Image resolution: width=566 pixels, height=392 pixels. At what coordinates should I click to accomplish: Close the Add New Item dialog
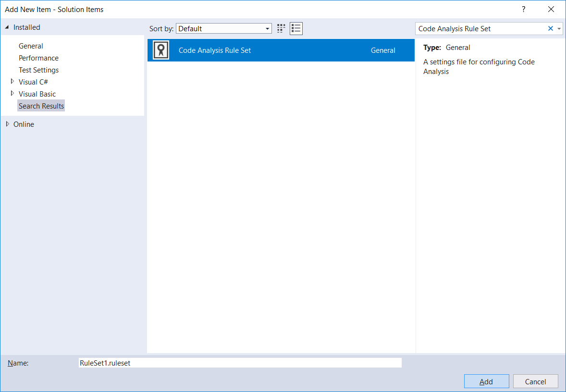click(551, 9)
